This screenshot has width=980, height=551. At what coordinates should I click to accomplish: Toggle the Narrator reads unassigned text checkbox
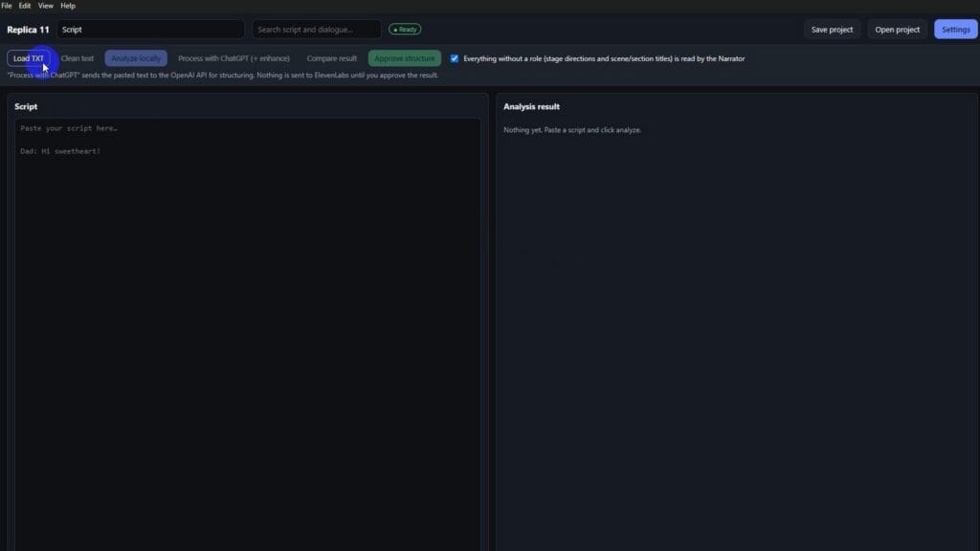tap(455, 58)
